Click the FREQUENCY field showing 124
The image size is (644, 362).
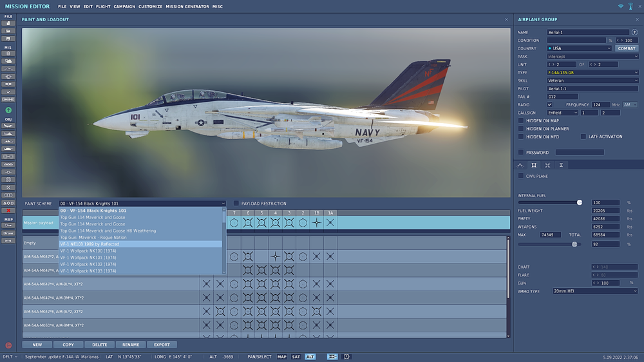click(x=601, y=105)
